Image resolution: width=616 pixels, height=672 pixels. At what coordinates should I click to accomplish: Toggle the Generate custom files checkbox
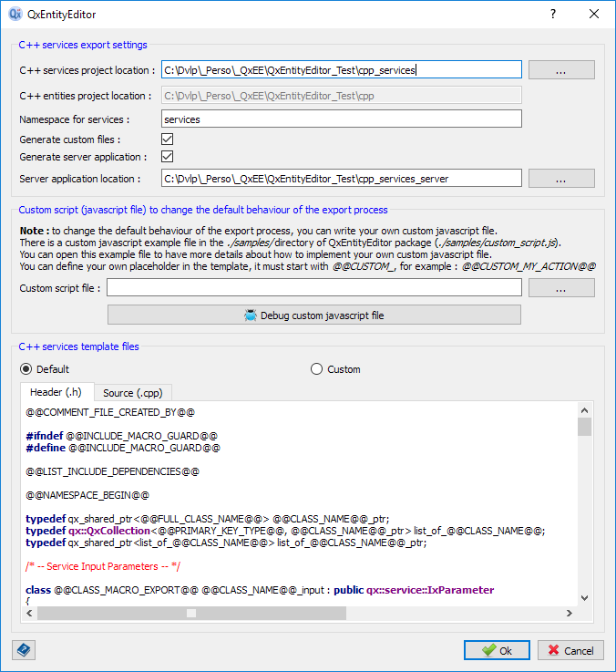pyautogui.click(x=167, y=140)
